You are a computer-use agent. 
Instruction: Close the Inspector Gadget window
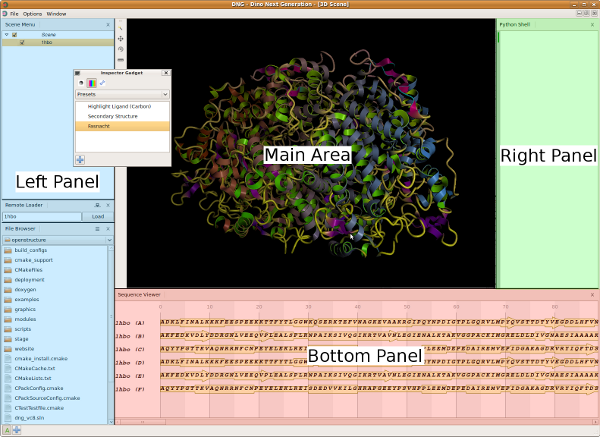(x=167, y=72)
